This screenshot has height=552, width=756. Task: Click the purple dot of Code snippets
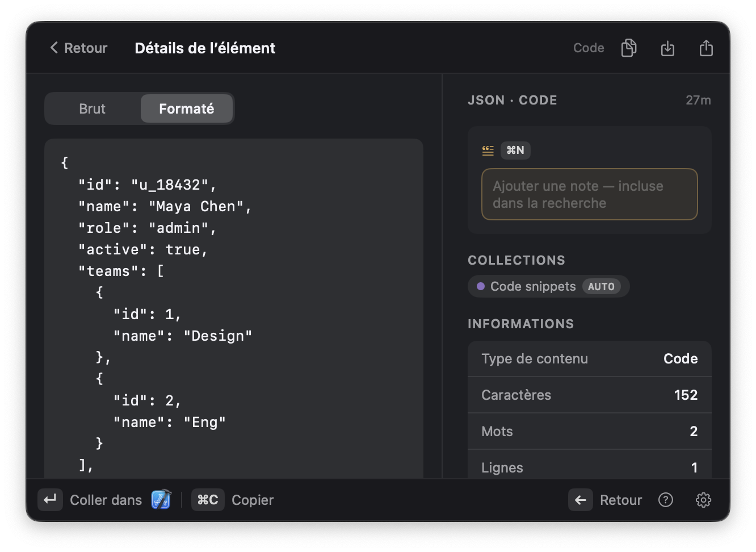tap(481, 286)
